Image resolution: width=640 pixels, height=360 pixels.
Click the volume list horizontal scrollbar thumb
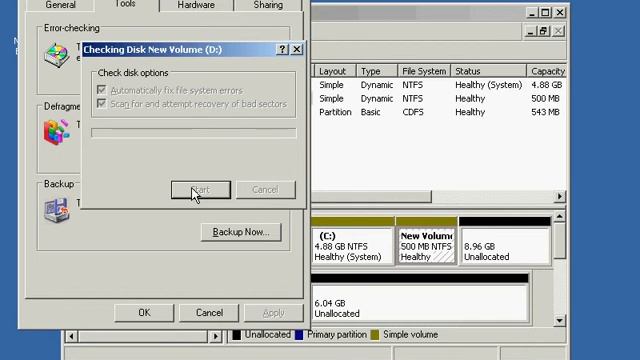371,197
